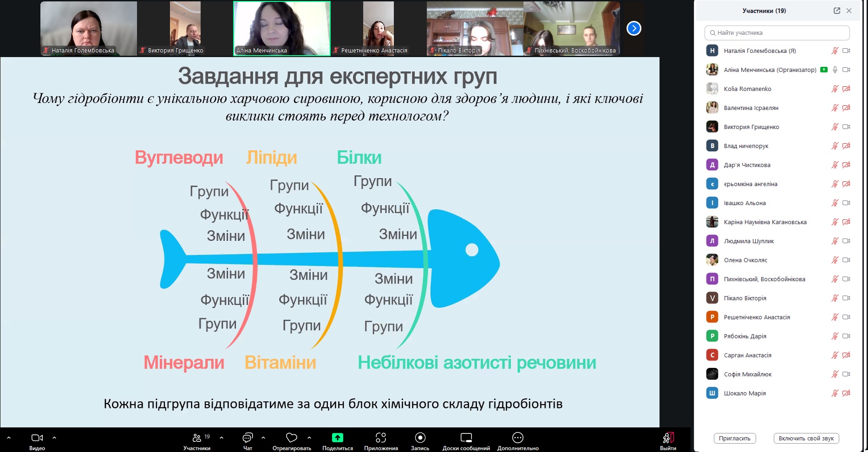Click the Пригласить button
The image size is (868, 452).
point(735,438)
